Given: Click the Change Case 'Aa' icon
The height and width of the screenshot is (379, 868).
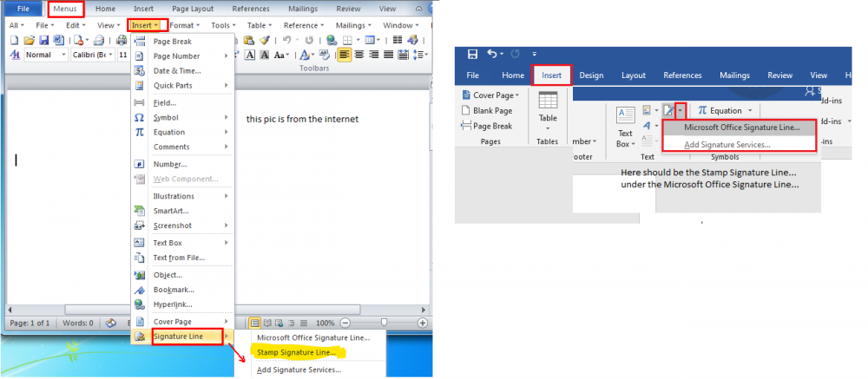Looking at the screenshot, I should tap(279, 55).
